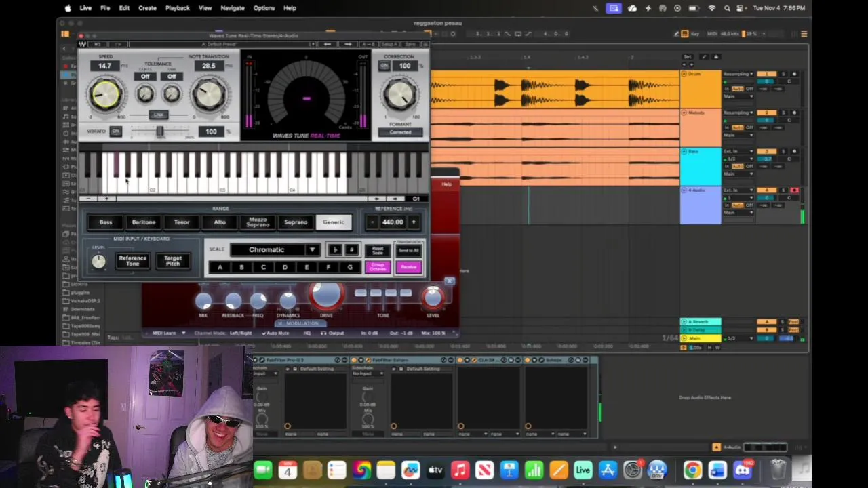Image resolution: width=868 pixels, height=488 pixels.
Task: Click the Send to All button
Action: coord(408,251)
